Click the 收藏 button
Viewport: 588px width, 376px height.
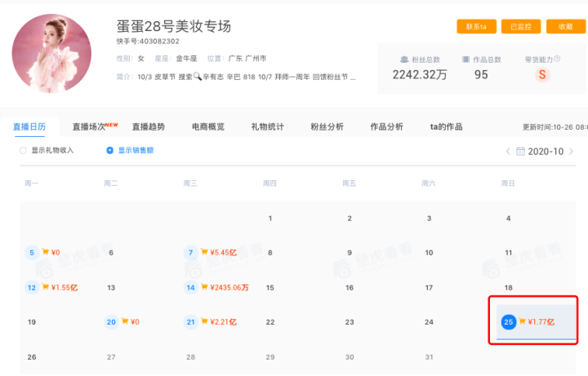(x=565, y=27)
